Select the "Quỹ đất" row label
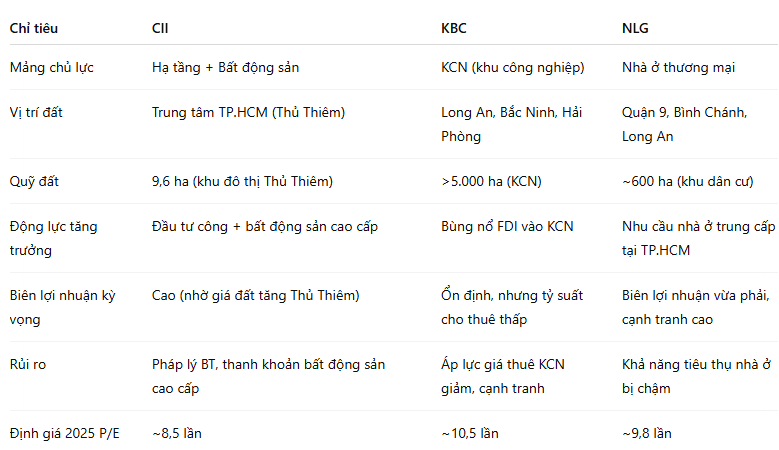This screenshot has width=779, height=450. tap(33, 181)
